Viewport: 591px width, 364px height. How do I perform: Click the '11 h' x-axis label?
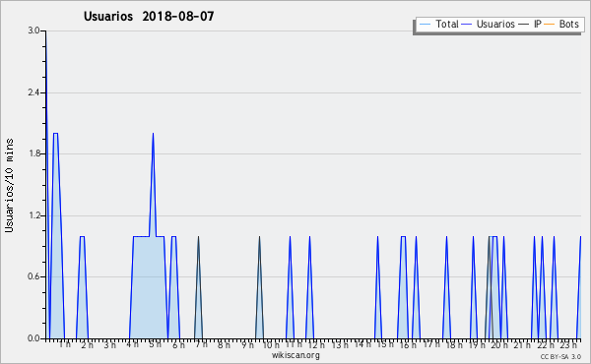(294, 344)
